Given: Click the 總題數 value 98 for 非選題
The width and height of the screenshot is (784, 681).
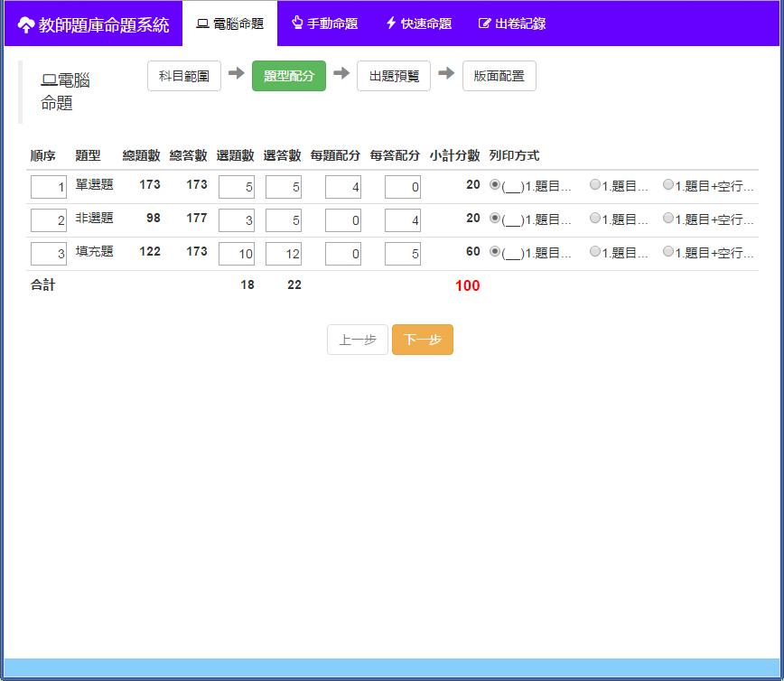Looking at the screenshot, I should point(154,218).
